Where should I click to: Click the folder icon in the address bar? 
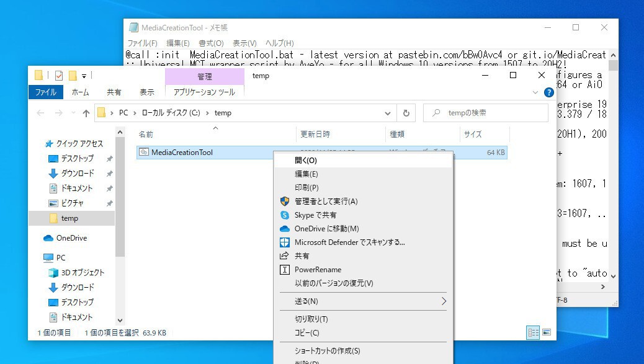coord(102,112)
